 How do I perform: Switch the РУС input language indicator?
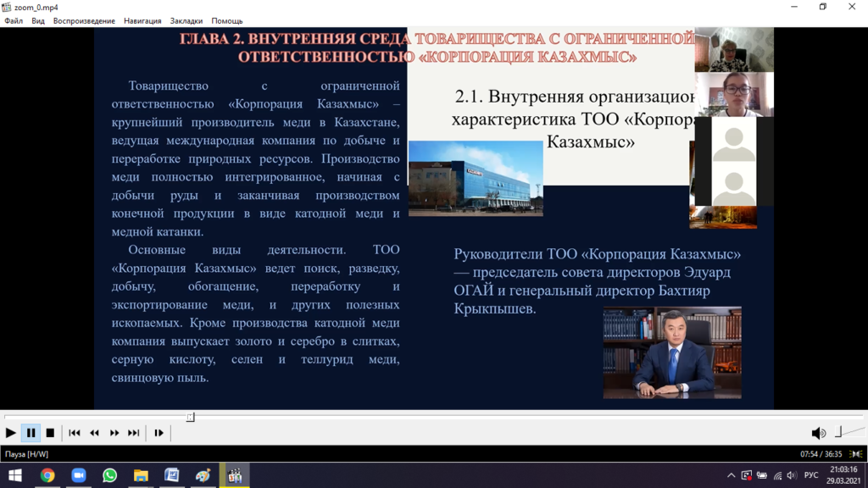pos(811,475)
